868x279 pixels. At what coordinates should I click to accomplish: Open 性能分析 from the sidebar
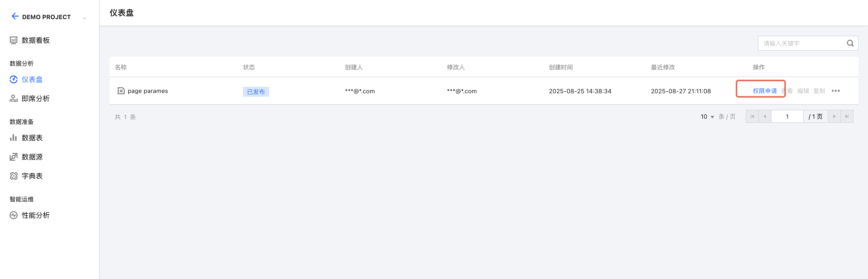click(x=35, y=215)
